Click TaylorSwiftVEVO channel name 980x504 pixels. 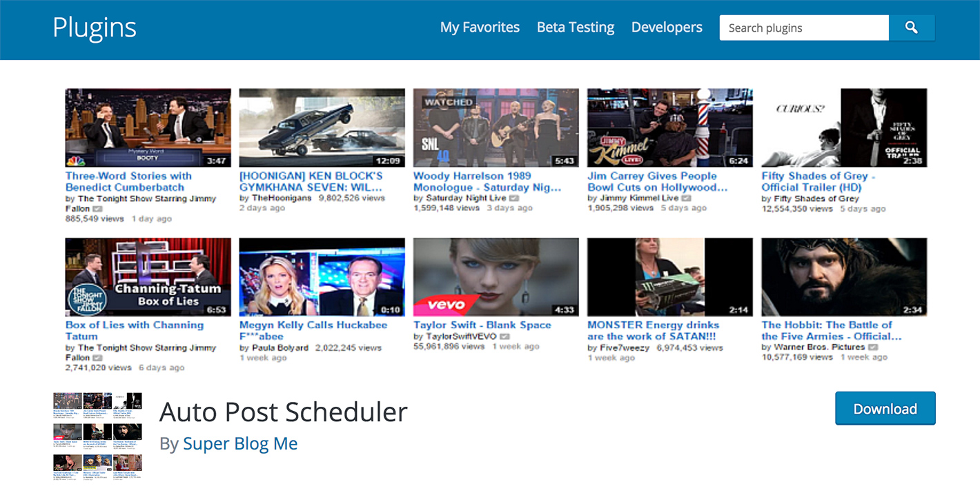(x=460, y=336)
